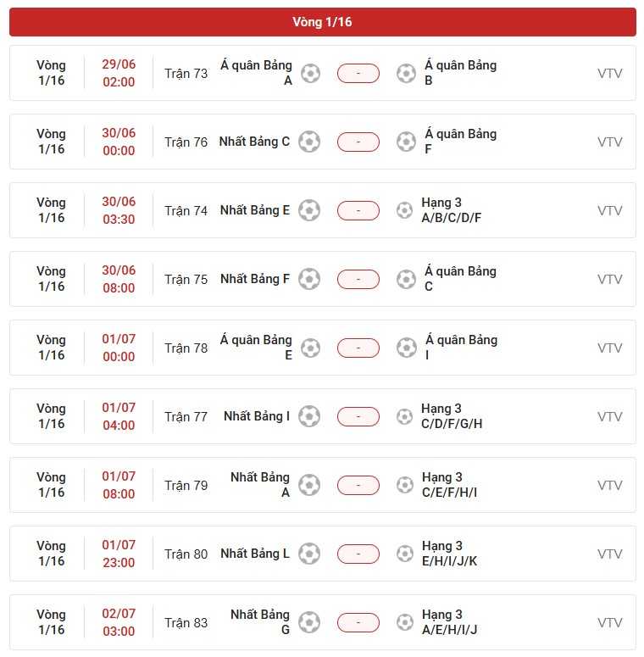The width and height of the screenshot is (644, 657).
Task: Open team Nhất Bảng E
Action: (x=254, y=210)
